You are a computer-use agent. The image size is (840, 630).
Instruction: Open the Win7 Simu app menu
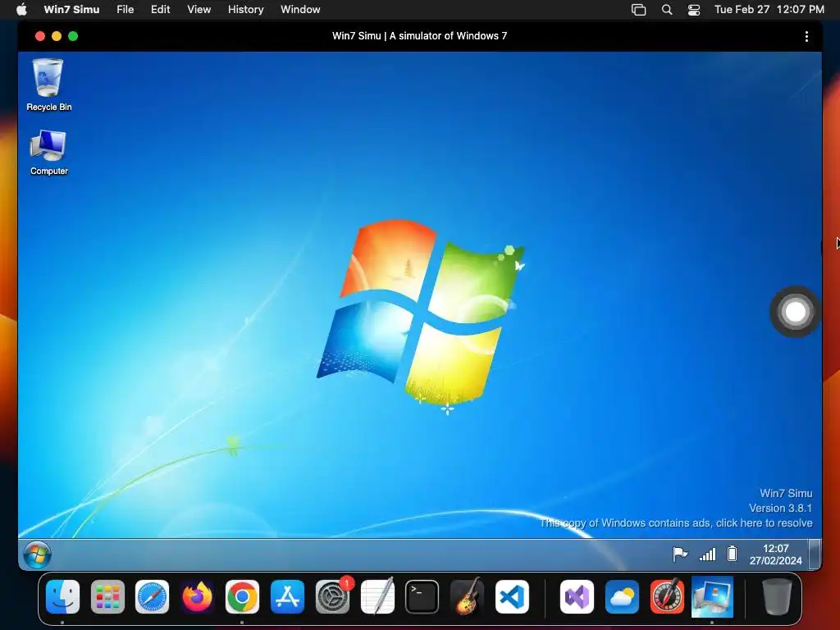tap(71, 10)
